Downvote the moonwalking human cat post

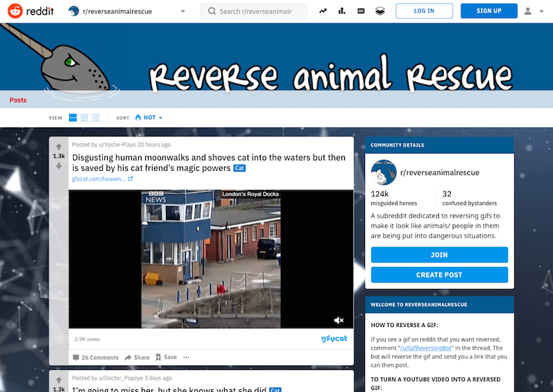click(59, 166)
